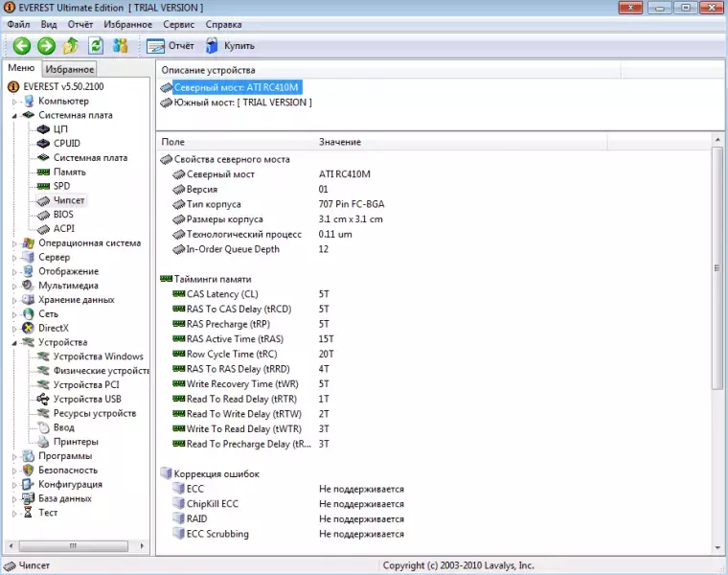Expand the Хранение данных tree node
The width and height of the screenshot is (728, 575).
tap(14, 300)
